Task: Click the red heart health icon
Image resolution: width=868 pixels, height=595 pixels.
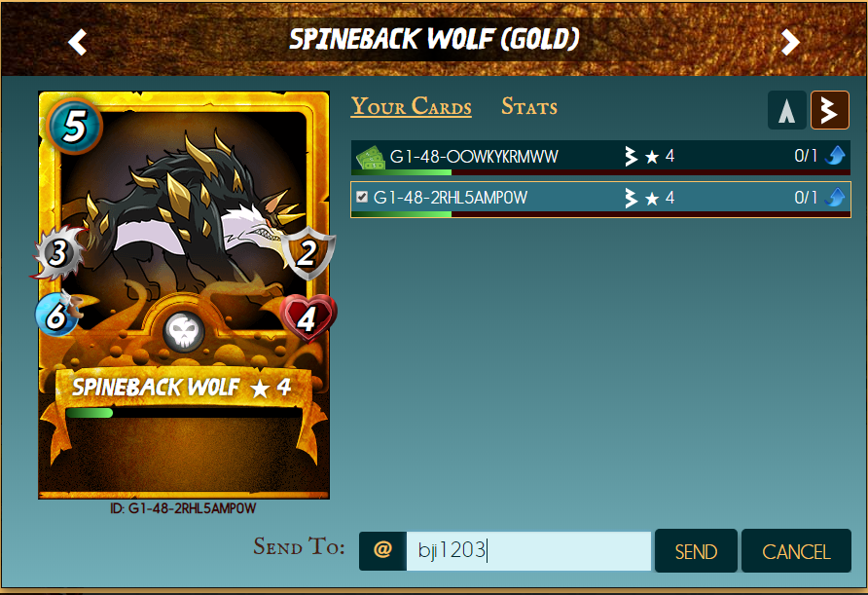Action: click(307, 318)
